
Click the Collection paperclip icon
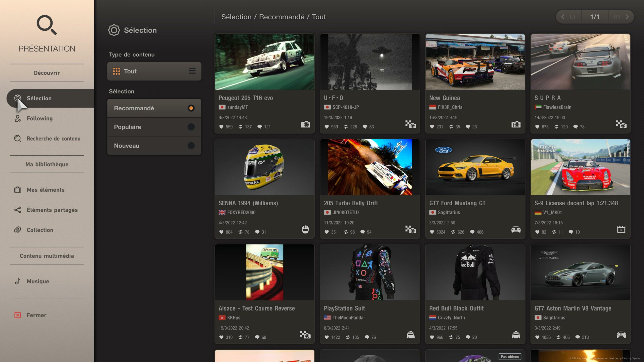(x=18, y=230)
